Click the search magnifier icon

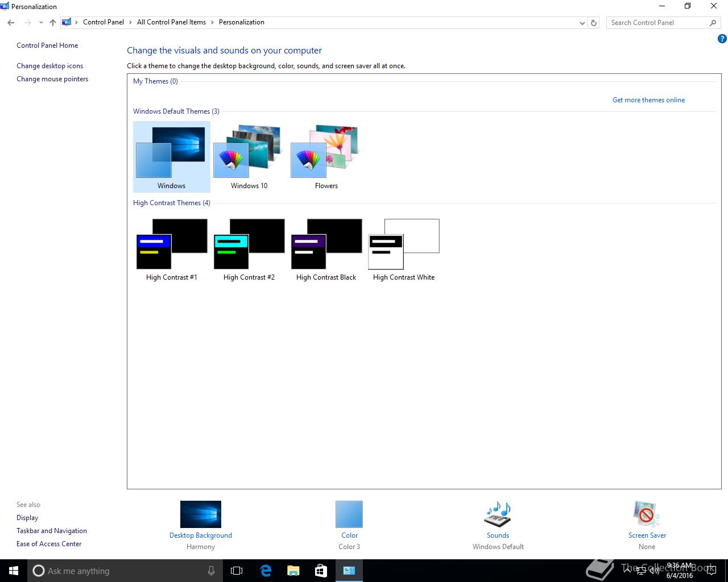pyautogui.click(x=713, y=23)
